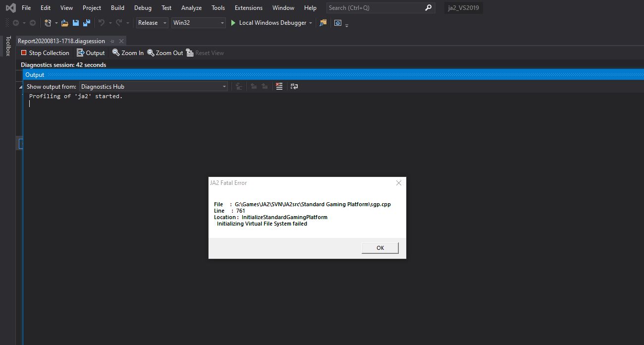The width and height of the screenshot is (644, 345).
Task: Click the New Project icon
Action: [x=48, y=23]
